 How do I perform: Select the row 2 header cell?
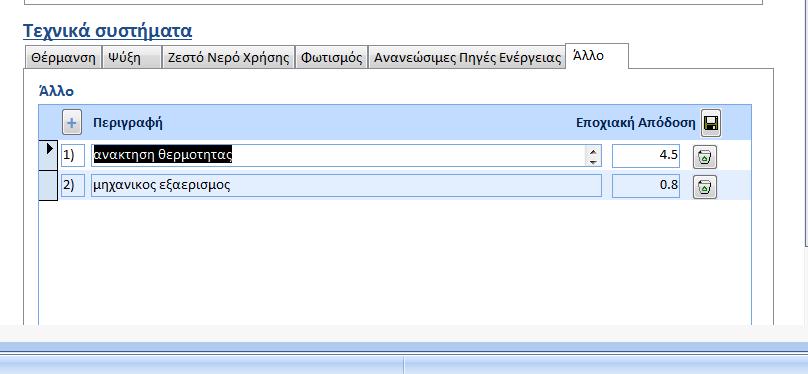pyautogui.click(x=48, y=185)
